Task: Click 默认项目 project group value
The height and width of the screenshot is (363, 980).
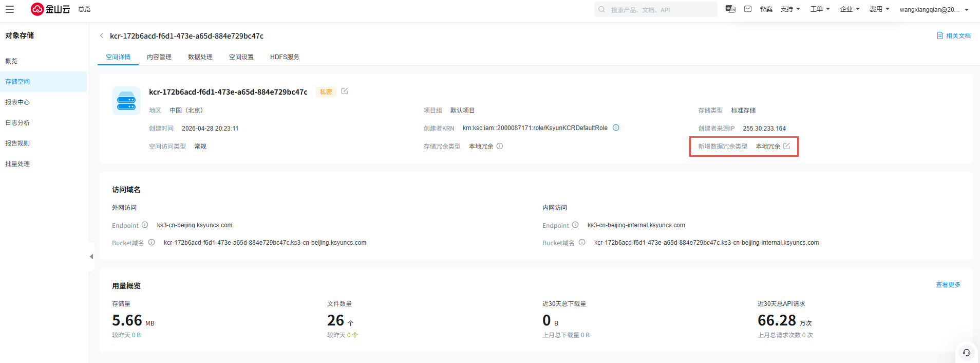Action: click(463, 111)
